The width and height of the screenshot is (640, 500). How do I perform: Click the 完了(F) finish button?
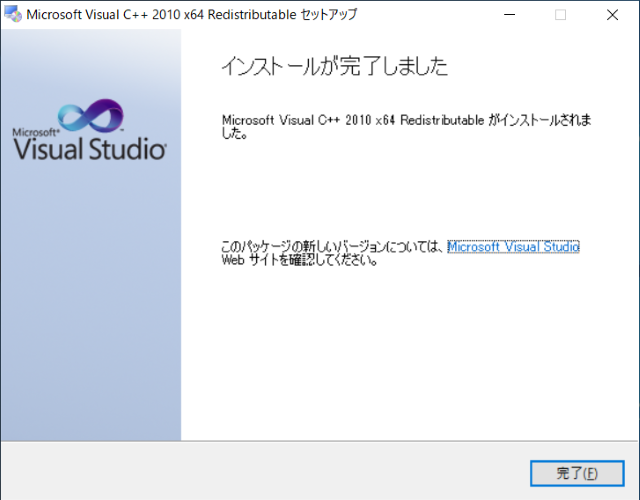[577, 473]
